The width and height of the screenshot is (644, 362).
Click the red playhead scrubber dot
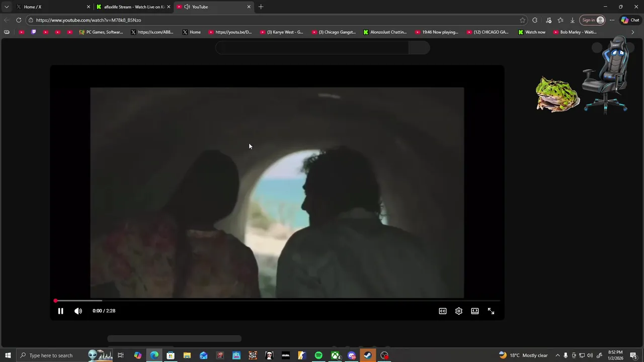pos(55,301)
